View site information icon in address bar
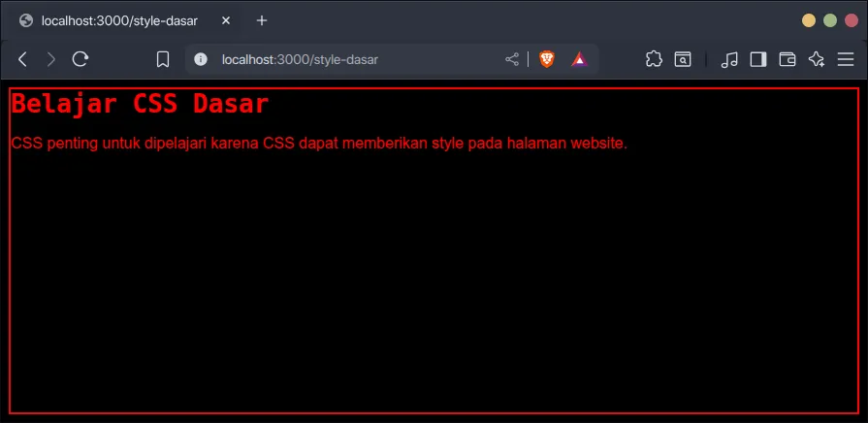868x423 pixels. (201, 59)
